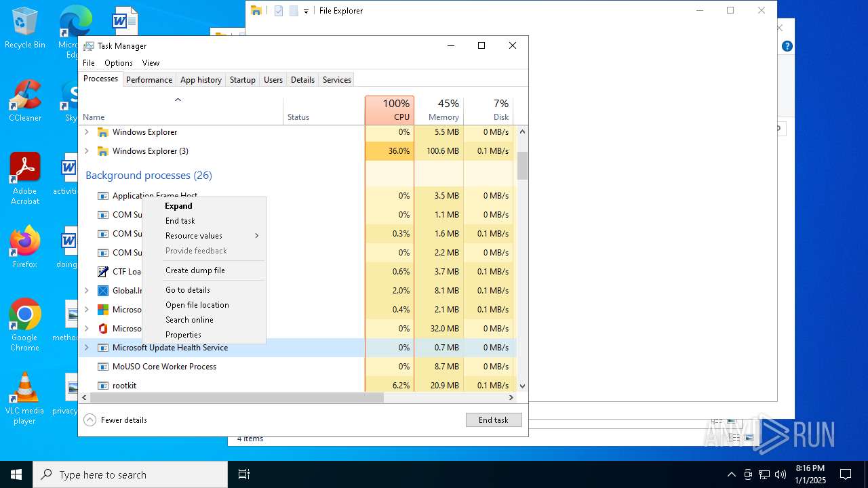Open the VLC media player desktop icon
This screenshot has height=488, width=868.
25,399
